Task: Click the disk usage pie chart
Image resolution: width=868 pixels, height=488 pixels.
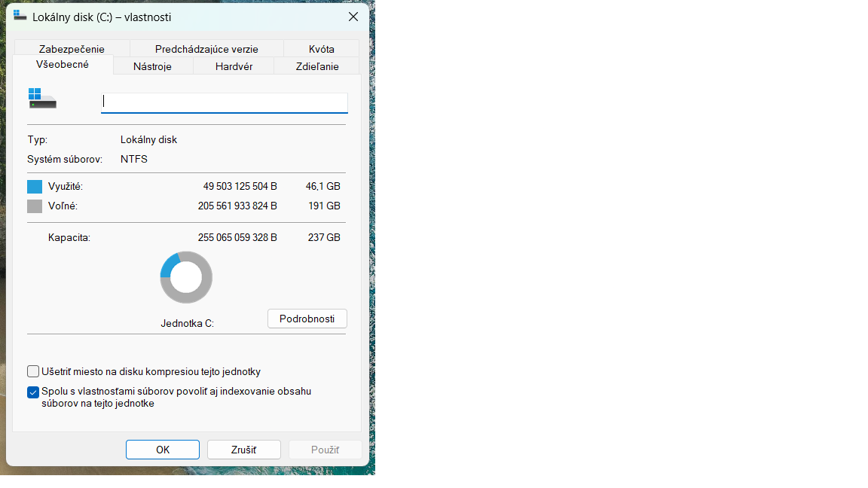Action: [x=185, y=277]
